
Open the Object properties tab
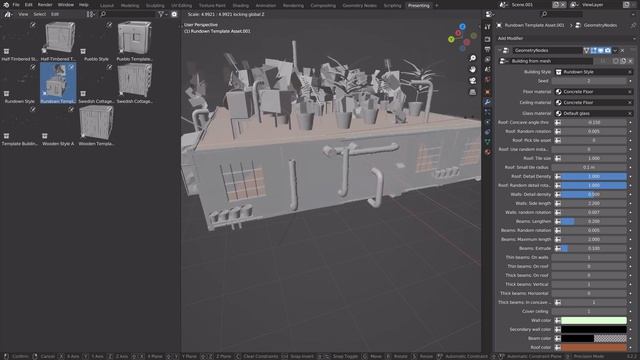click(x=487, y=92)
